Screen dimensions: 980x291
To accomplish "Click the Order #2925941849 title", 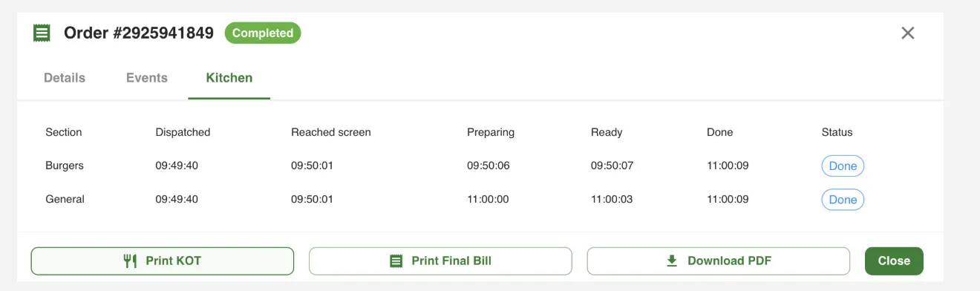I will (139, 33).
